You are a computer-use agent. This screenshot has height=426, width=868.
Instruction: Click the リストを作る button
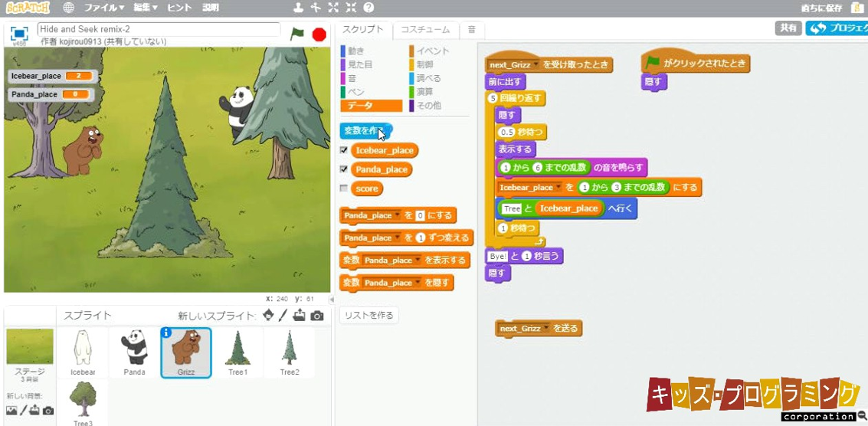click(x=368, y=316)
